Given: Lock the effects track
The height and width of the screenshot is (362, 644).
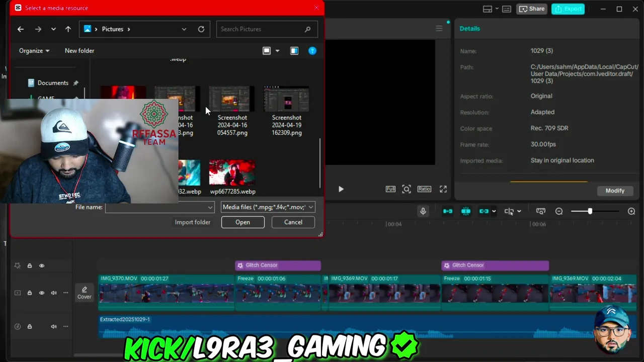Looking at the screenshot, I should pyautogui.click(x=30, y=265).
